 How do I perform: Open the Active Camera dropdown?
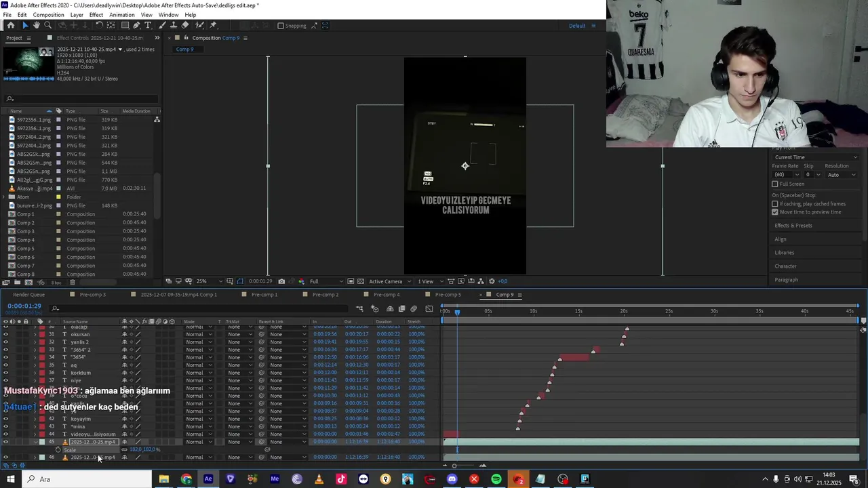point(389,281)
